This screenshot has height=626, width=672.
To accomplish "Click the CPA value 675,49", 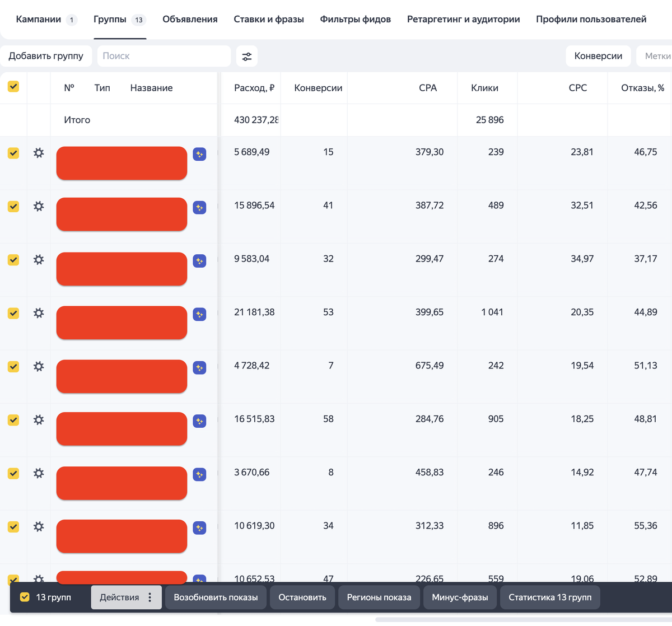I will [x=430, y=366].
